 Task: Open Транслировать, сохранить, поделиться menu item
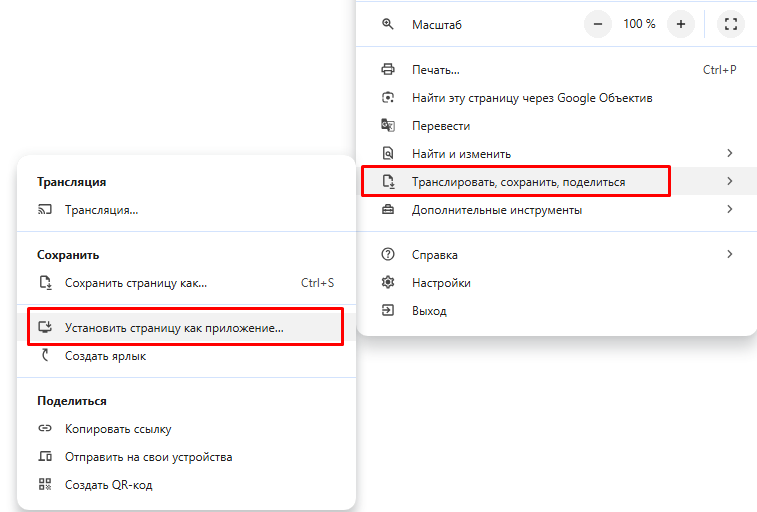[518, 182]
